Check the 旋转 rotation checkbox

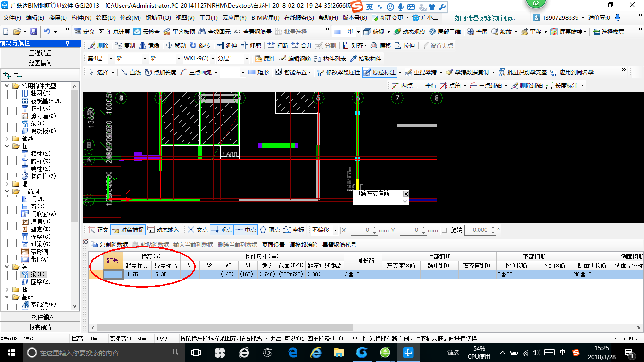tap(444, 230)
